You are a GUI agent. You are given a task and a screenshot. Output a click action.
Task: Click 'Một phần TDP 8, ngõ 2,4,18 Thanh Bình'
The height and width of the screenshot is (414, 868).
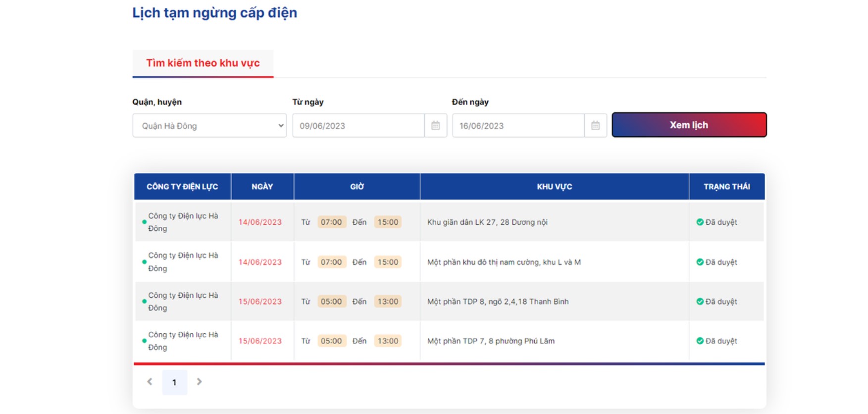click(498, 302)
